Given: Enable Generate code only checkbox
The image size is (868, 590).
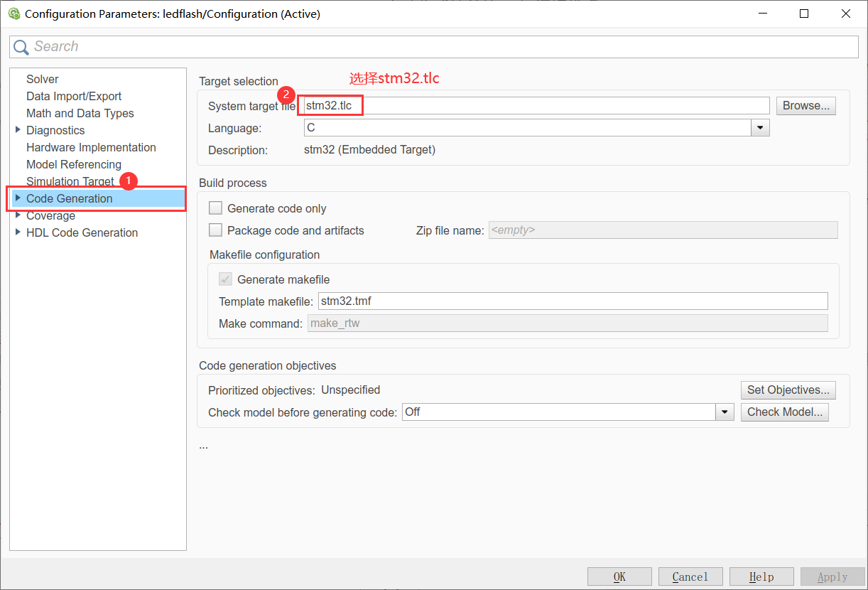Looking at the screenshot, I should (x=215, y=208).
